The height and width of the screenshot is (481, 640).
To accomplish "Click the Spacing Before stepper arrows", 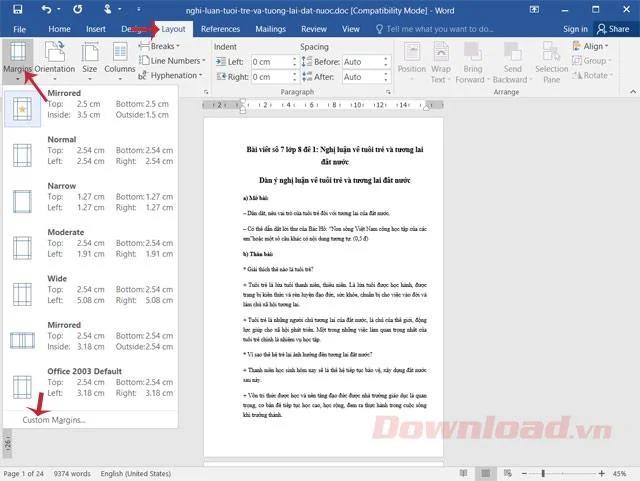I will 386,62.
